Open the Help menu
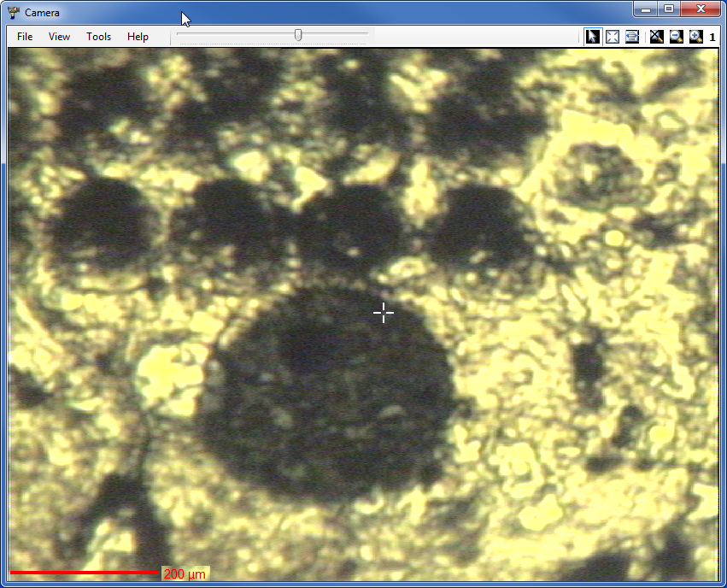 pos(138,37)
